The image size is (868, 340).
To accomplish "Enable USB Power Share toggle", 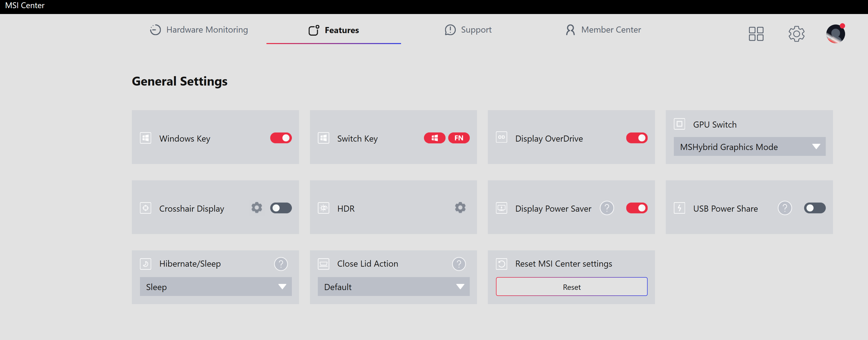I will [814, 208].
